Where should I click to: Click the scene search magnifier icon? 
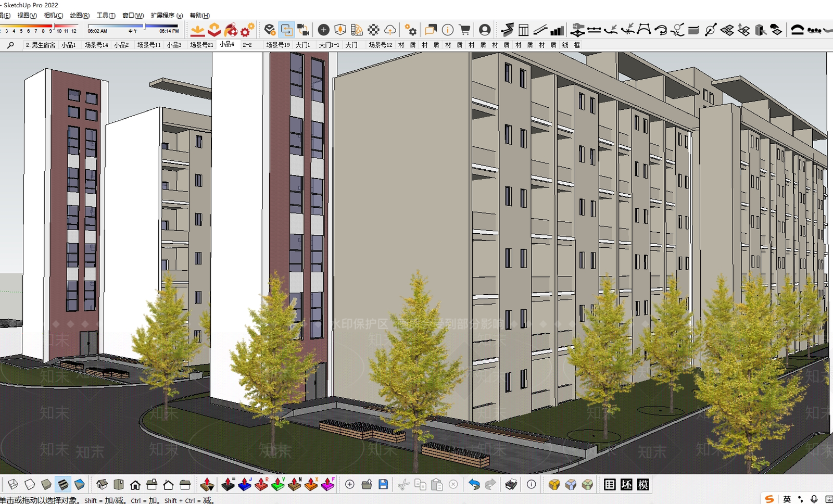[x=10, y=45]
